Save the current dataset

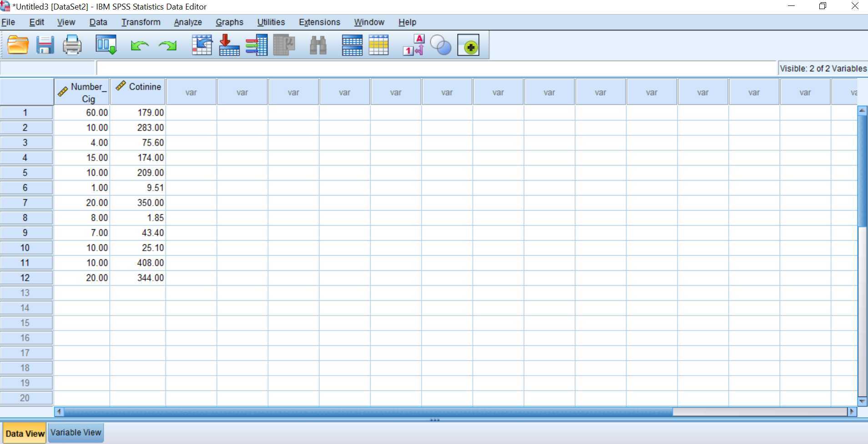pos(45,45)
